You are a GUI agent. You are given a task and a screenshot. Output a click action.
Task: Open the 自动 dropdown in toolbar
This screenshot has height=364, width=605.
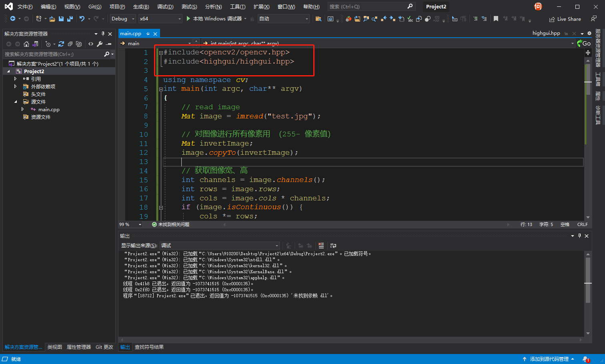pyautogui.click(x=284, y=19)
